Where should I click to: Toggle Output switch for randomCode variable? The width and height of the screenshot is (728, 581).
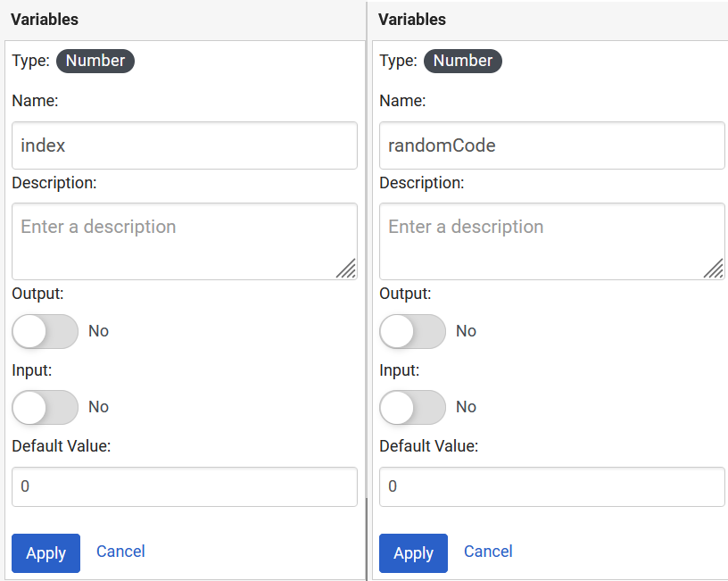412,331
